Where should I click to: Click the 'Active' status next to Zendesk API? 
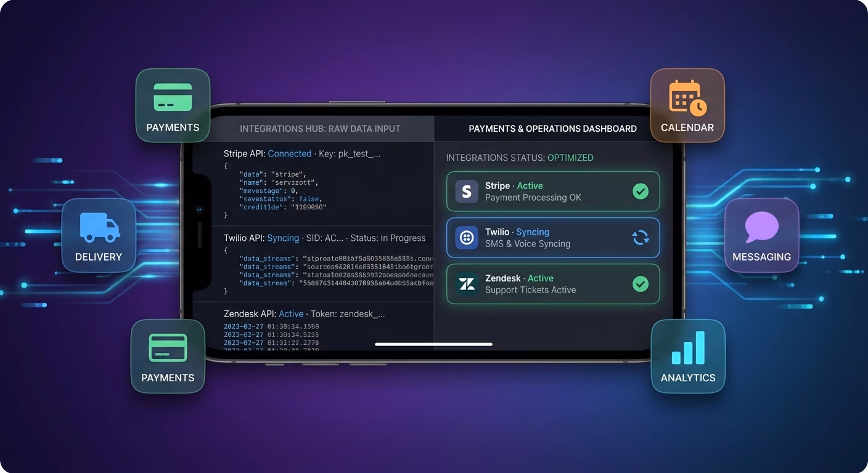[x=291, y=314]
